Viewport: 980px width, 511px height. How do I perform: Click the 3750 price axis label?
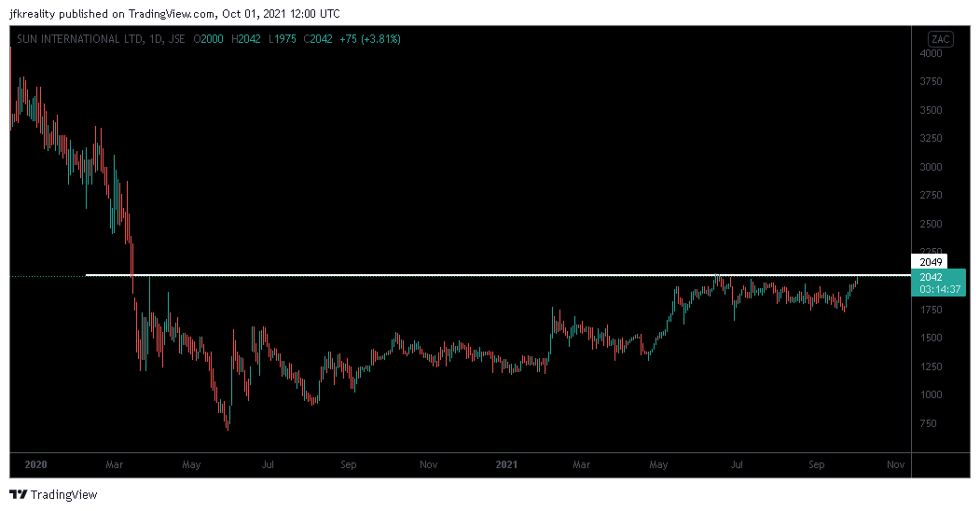point(931,81)
